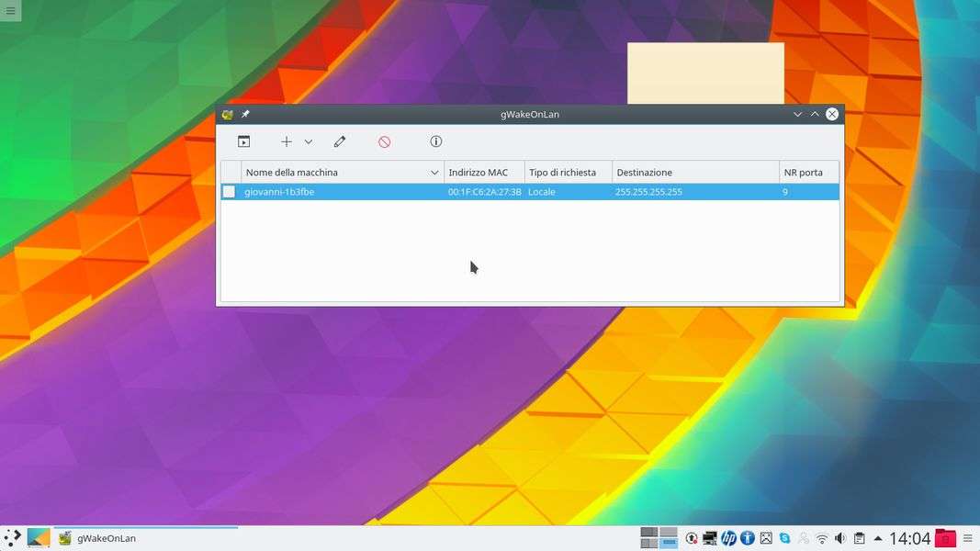Click the pin icon in gWakeOnLan title bar

pos(245,114)
